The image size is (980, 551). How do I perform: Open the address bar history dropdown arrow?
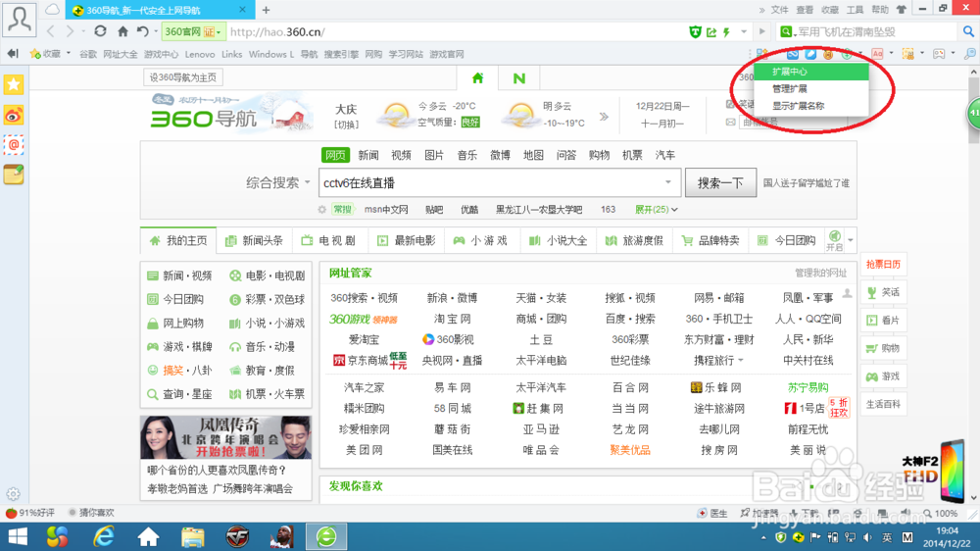(744, 32)
